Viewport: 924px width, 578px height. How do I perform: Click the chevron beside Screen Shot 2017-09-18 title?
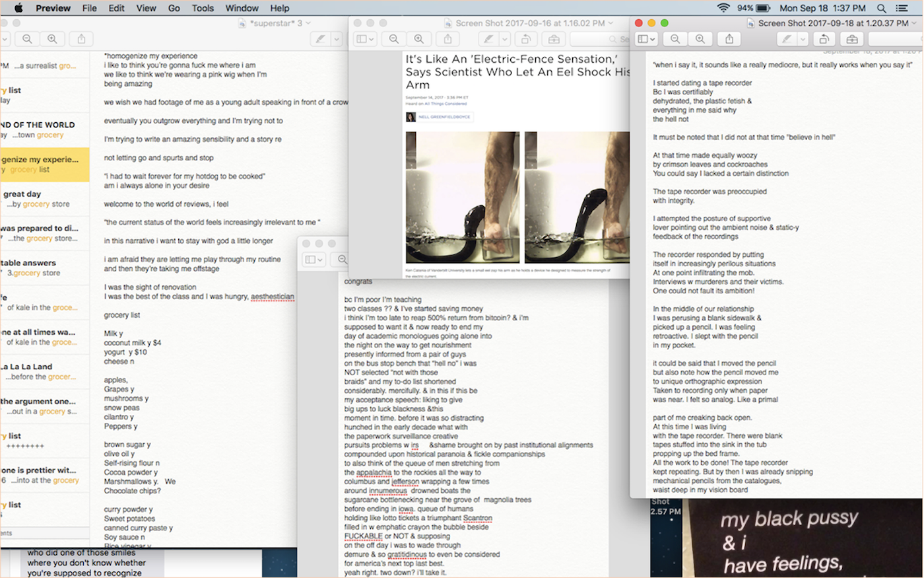tap(915, 23)
